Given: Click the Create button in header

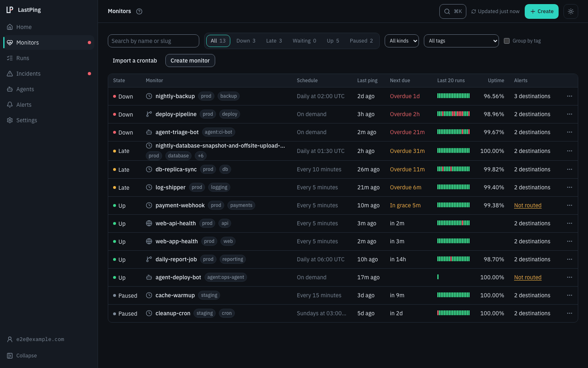Looking at the screenshot, I should click(x=541, y=11).
